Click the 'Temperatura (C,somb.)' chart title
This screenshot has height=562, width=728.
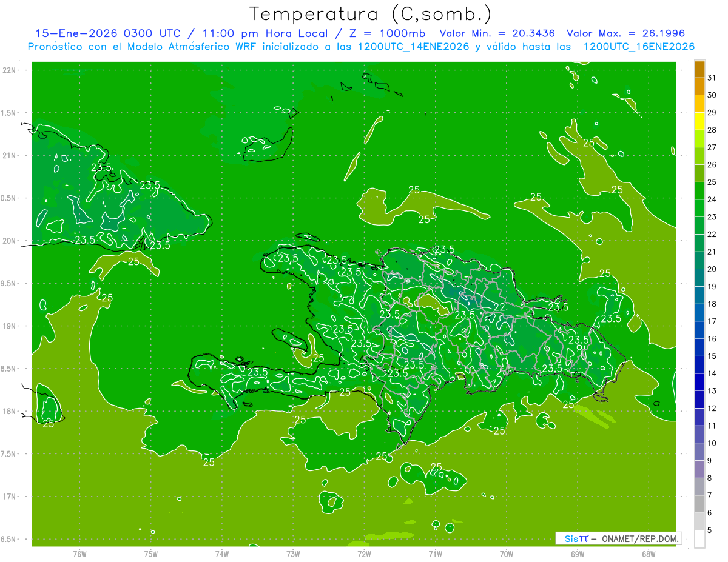371,14
